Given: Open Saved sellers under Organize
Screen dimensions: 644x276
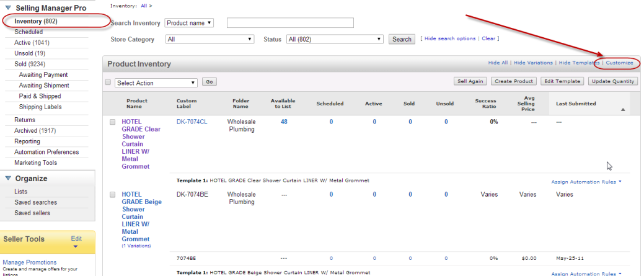Looking at the screenshot, I should click(32, 213).
